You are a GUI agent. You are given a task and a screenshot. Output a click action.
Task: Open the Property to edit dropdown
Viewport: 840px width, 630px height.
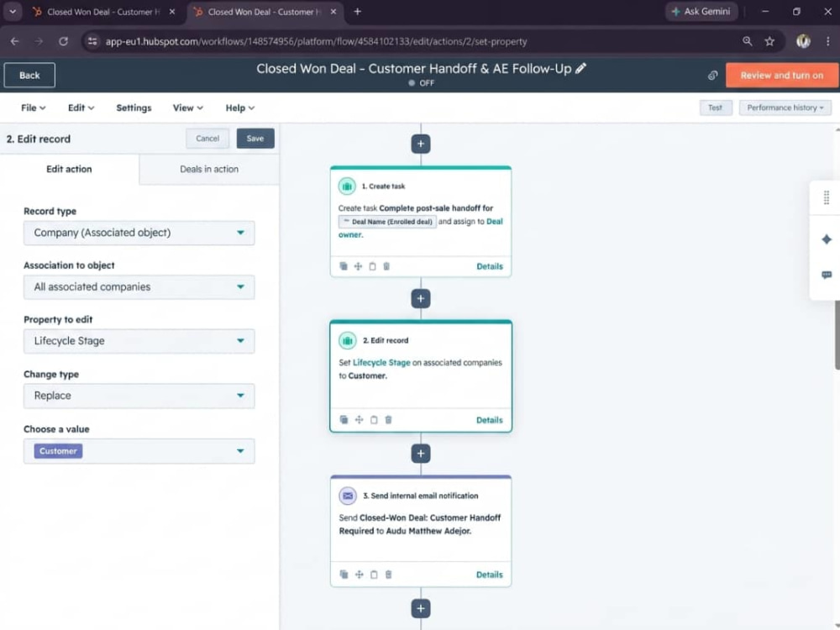pos(139,341)
